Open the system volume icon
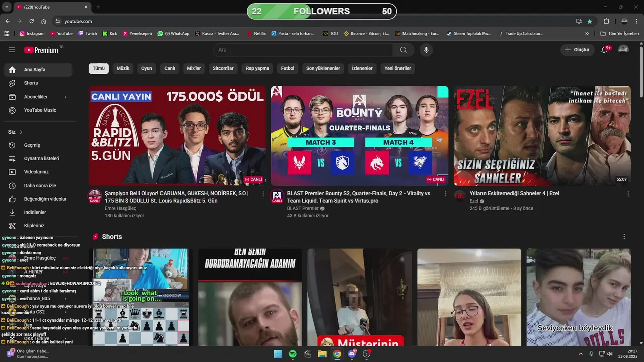This screenshot has height=362, width=644. pyautogui.click(x=610, y=354)
